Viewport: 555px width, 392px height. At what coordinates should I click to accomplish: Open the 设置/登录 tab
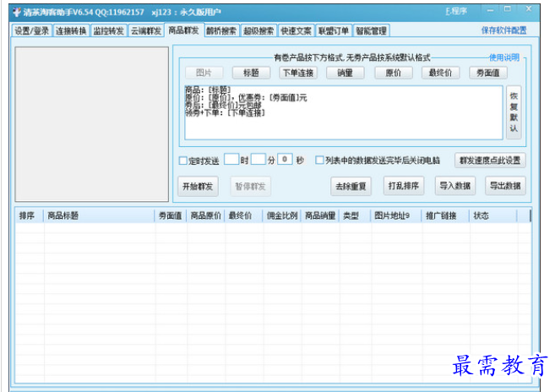point(31,30)
